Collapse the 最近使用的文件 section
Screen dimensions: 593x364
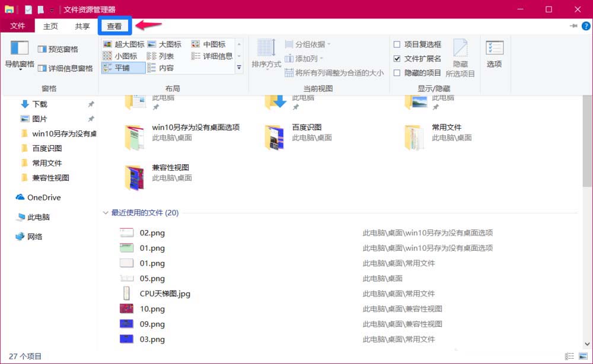(x=106, y=213)
